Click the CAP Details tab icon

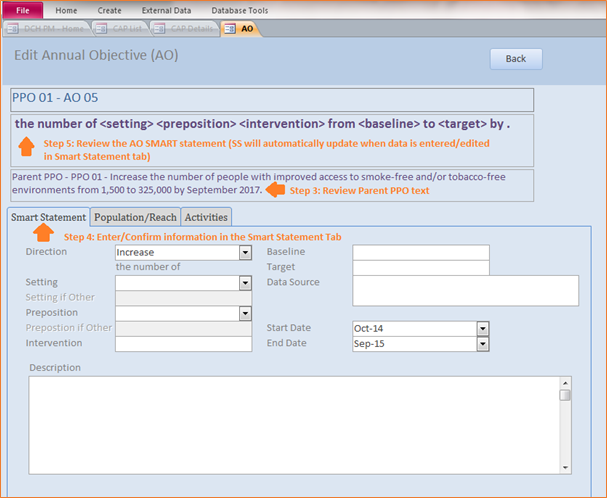[159, 29]
